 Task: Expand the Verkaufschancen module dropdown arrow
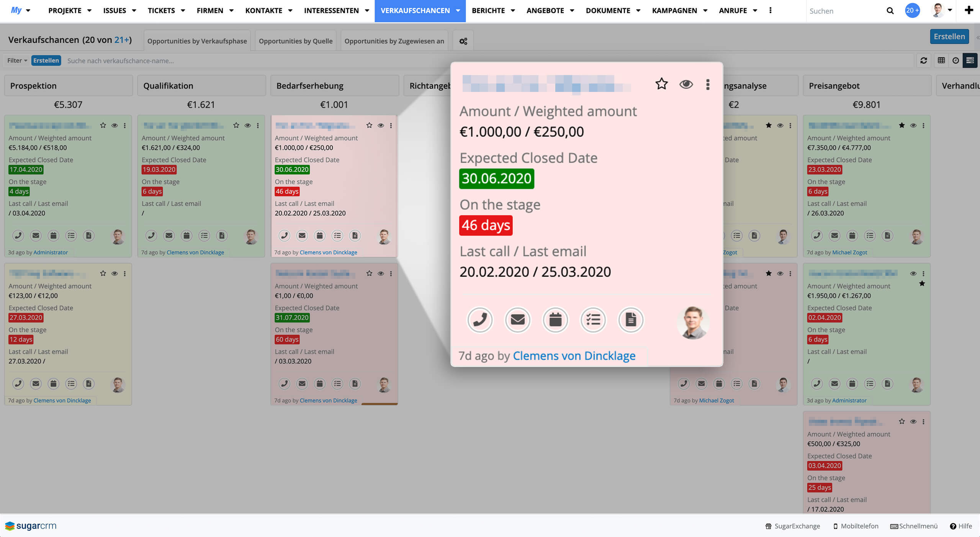[458, 11]
